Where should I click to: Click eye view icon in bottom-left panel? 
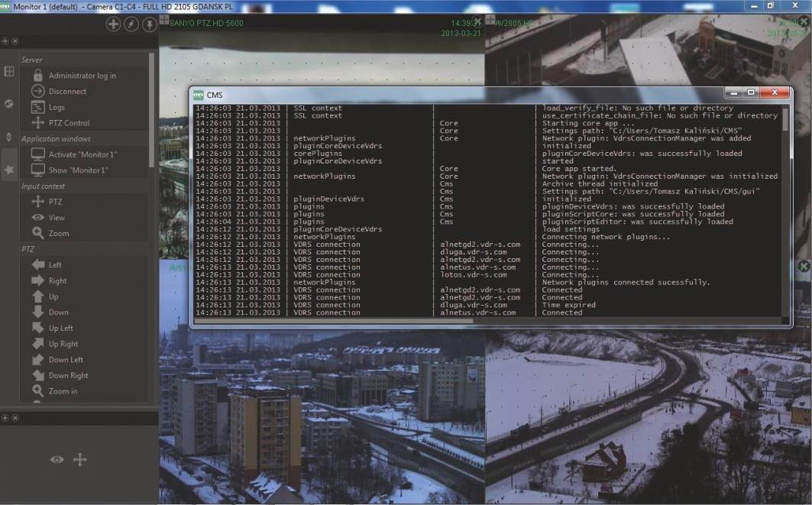tap(57, 459)
